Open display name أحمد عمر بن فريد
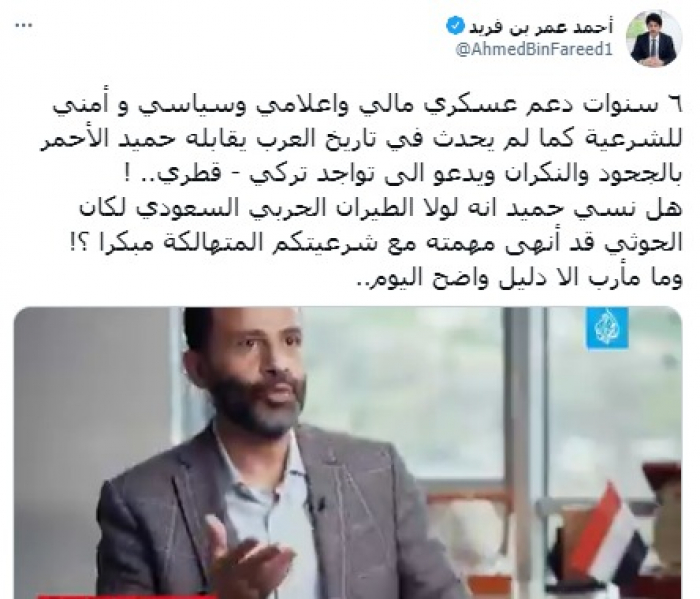This screenshot has height=599, width=700. coord(541,28)
